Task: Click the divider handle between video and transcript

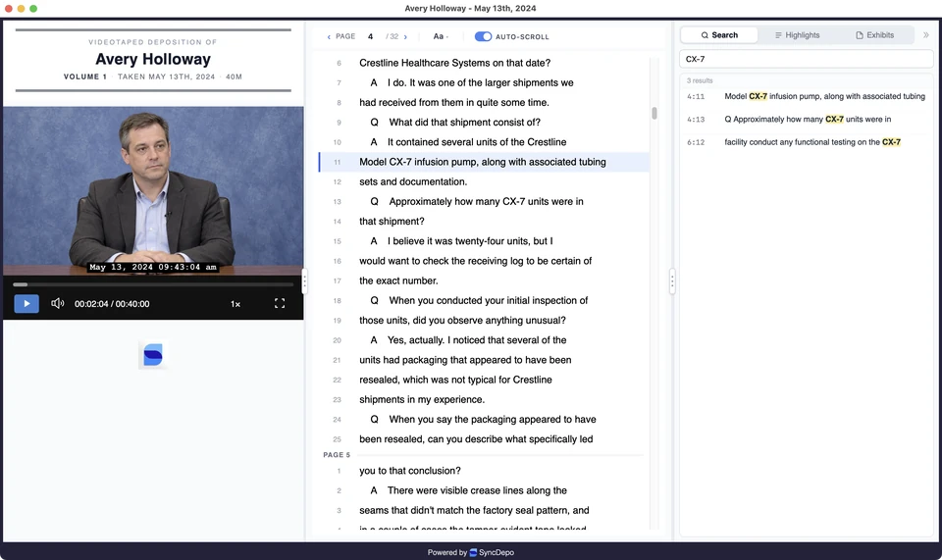Action: click(x=304, y=280)
